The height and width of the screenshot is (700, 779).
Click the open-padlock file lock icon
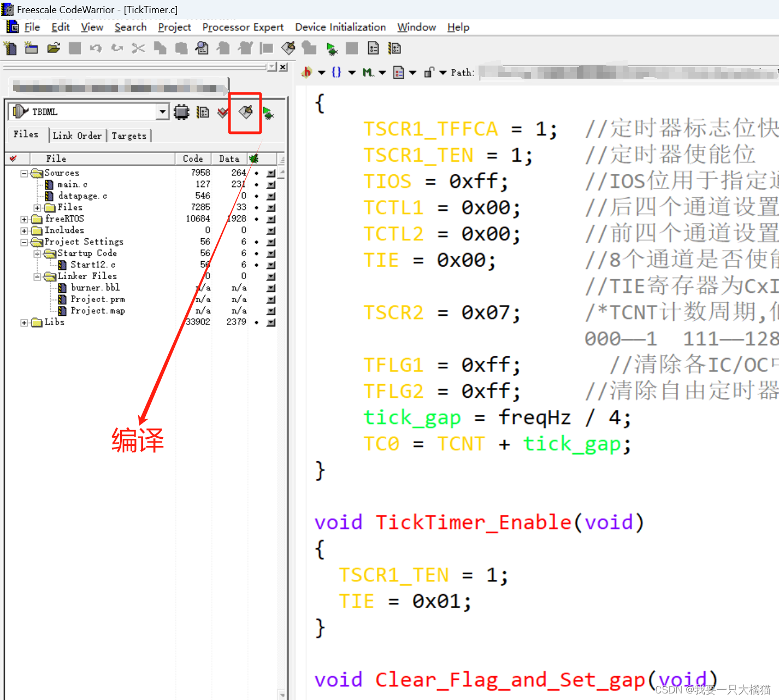429,72
